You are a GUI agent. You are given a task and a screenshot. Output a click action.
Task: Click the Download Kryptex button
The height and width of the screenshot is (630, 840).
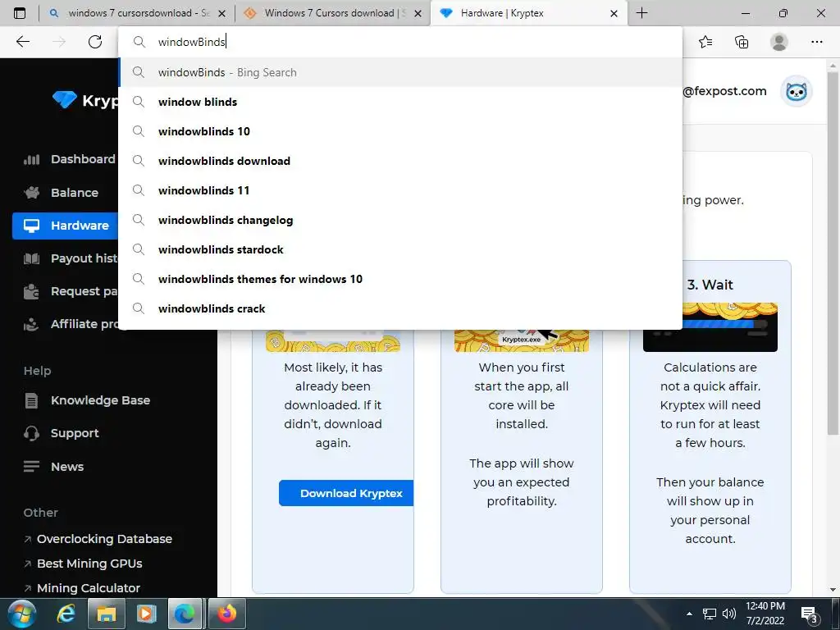[346, 493]
